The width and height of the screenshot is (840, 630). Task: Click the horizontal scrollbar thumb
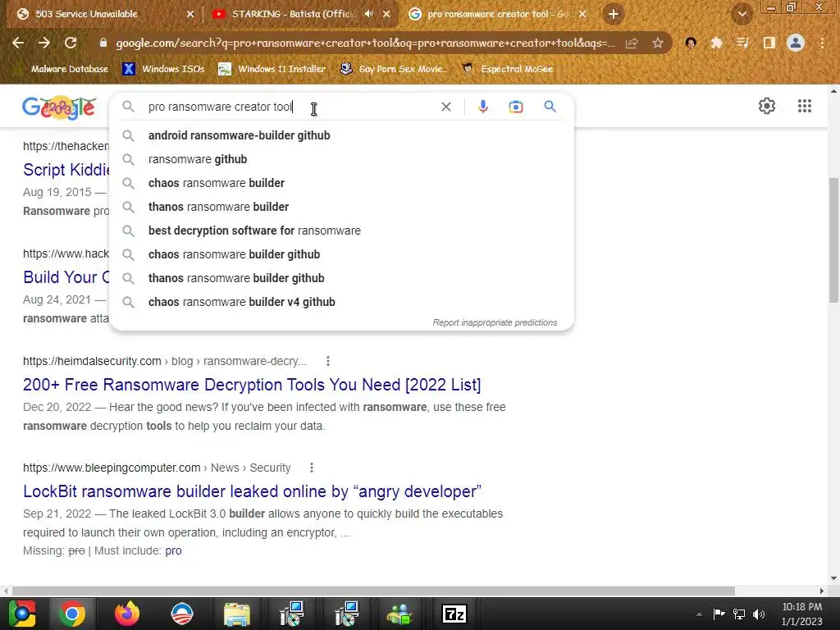[373, 591]
